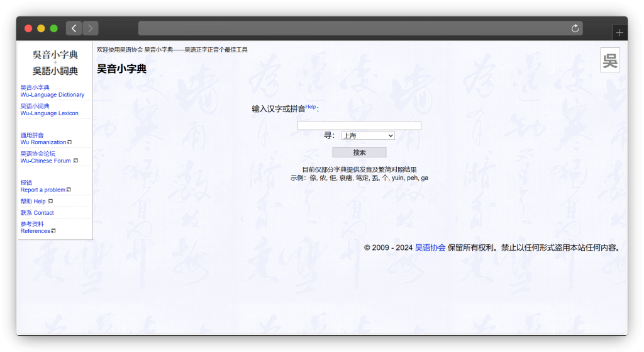Click the 吴 logo icon at top right
644x352 pixels.
pos(610,60)
